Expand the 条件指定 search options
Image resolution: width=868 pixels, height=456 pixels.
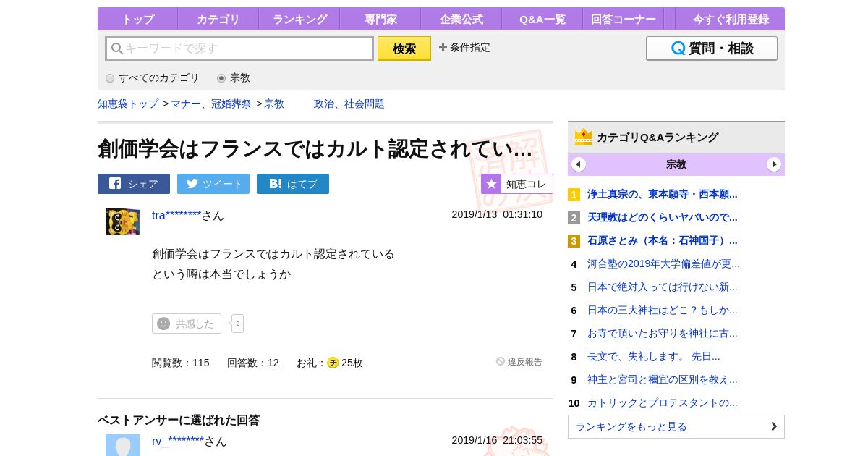click(x=464, y=47)
